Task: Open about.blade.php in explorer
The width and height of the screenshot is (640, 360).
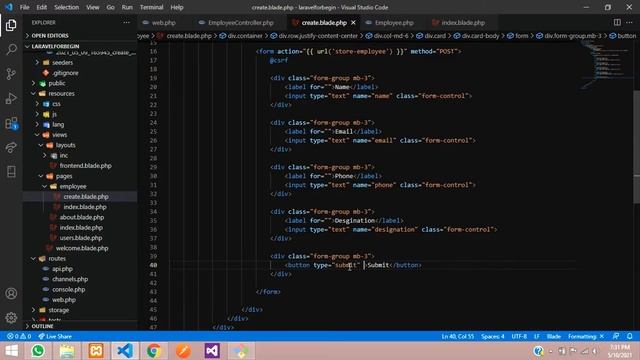Action: 82,217
